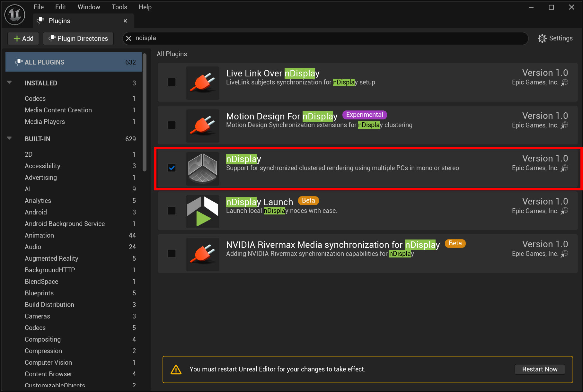Viewport: 583px width, 392px height.
Task: Click the All Plugins category icon
Action: [19, 62]
